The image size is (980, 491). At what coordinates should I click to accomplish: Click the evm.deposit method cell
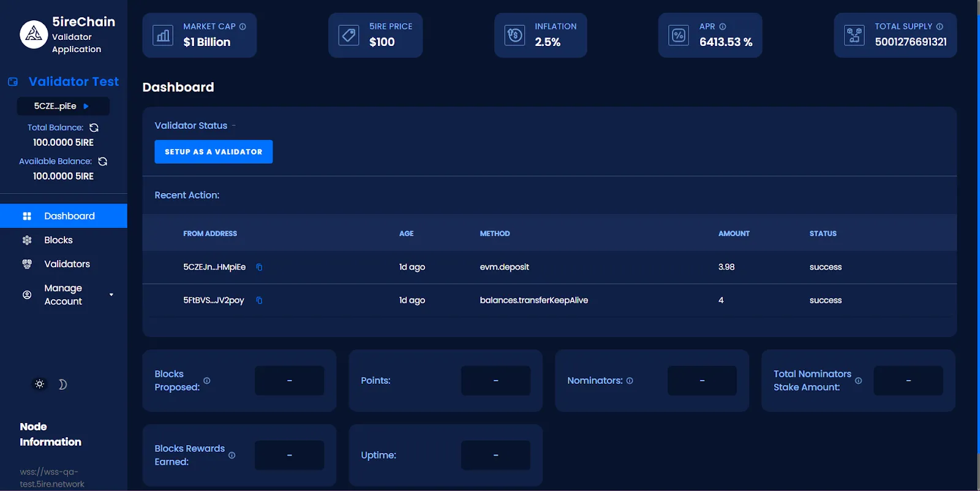tap(504, 267)
